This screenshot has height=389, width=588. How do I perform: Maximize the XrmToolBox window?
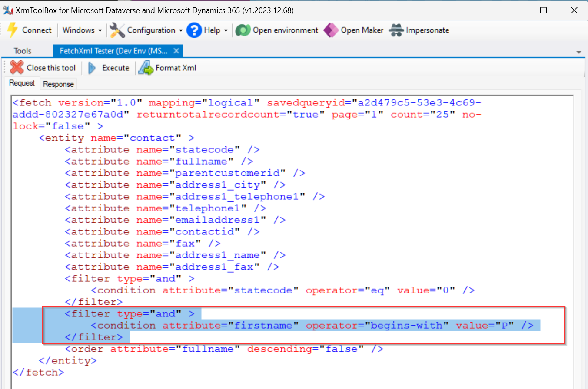(543, 10)
